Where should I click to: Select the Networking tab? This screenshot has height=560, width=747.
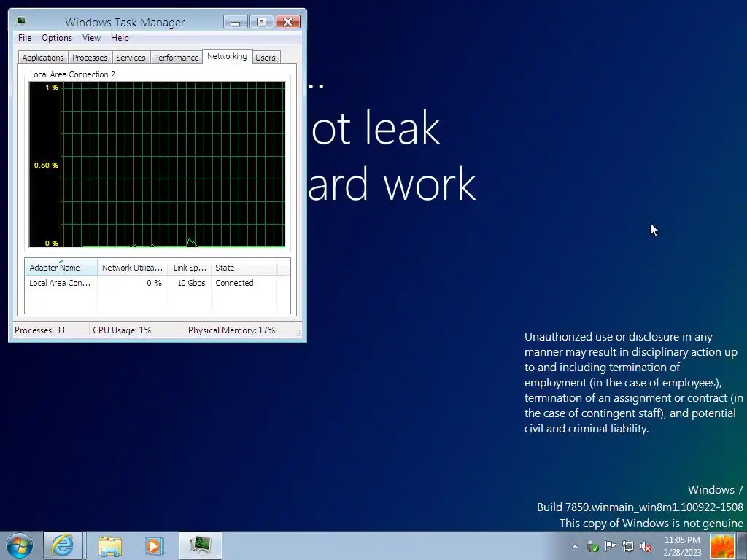click(227, 56)
